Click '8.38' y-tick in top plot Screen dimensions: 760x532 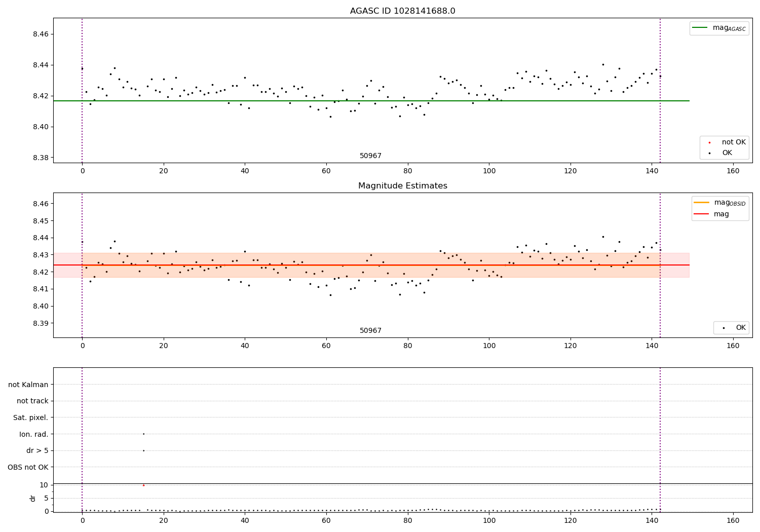tap(41, 158)
